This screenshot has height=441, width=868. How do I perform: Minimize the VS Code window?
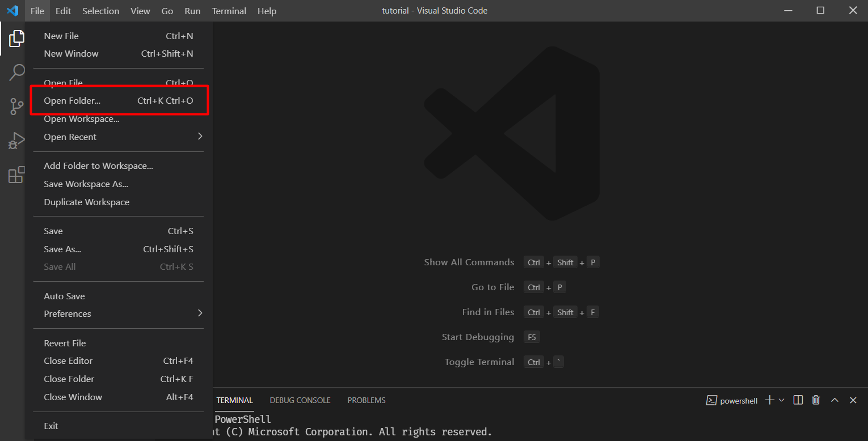(788, 11)
